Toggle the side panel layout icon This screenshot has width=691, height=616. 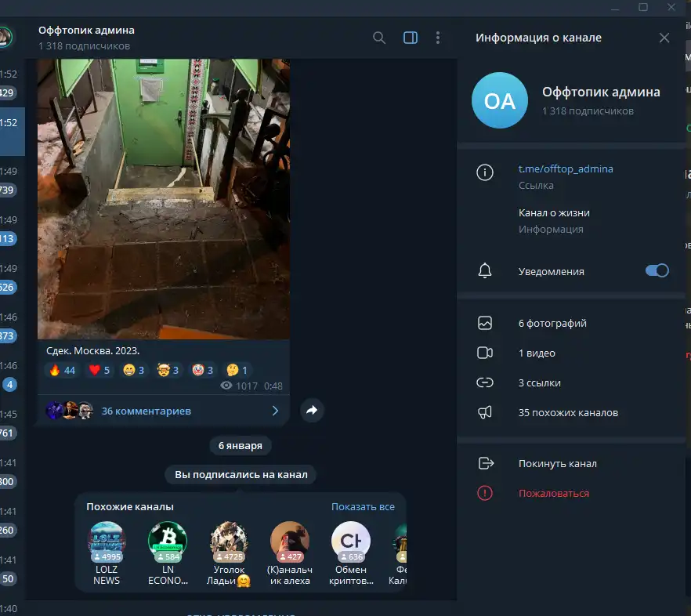pyautogui.click(x=411, y=38)
